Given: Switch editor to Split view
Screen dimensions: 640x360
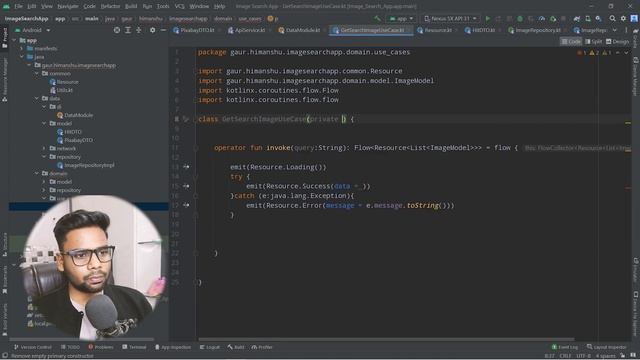Looking at the screenshot, I should pyautogui.click(x=594, y=42).
